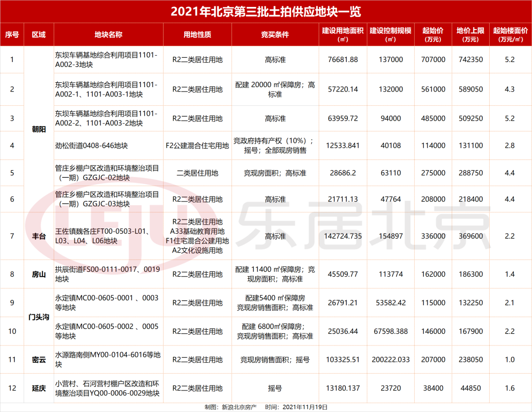Select the 朝阳 district cell
532x412 pixels.
click(38, 129)
